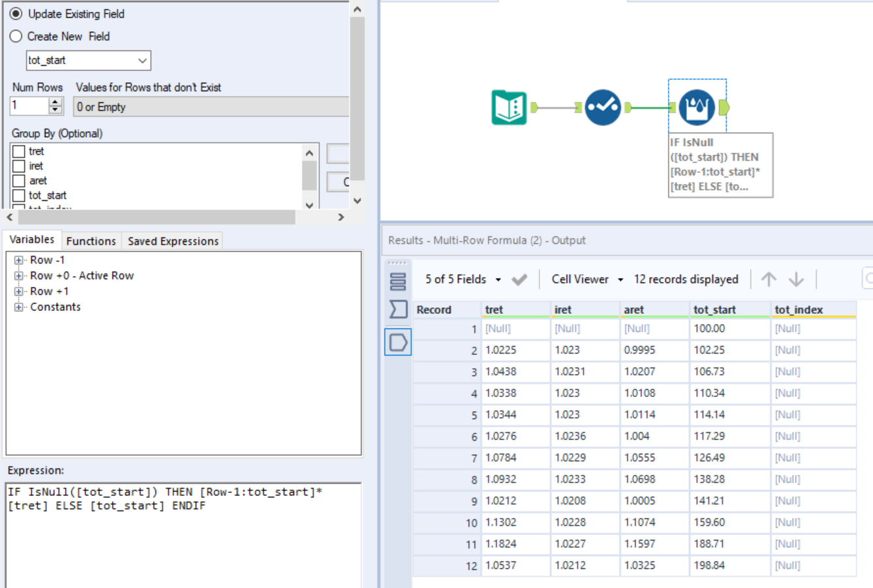The width and height of the screenshot is (873, 588).
Task: Open the results messages view icon
Action: [397, 281]
